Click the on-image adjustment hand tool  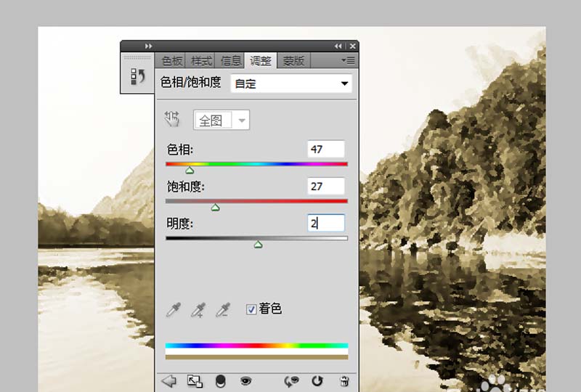[x=172, y=119]
